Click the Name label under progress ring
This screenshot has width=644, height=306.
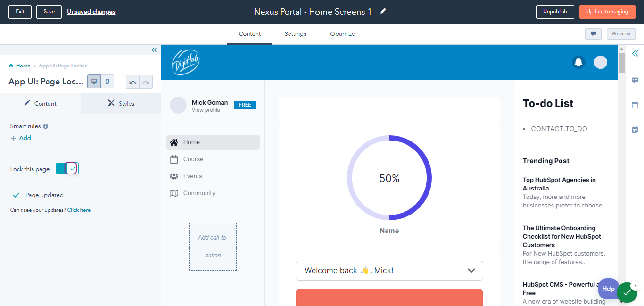(389, 231)
